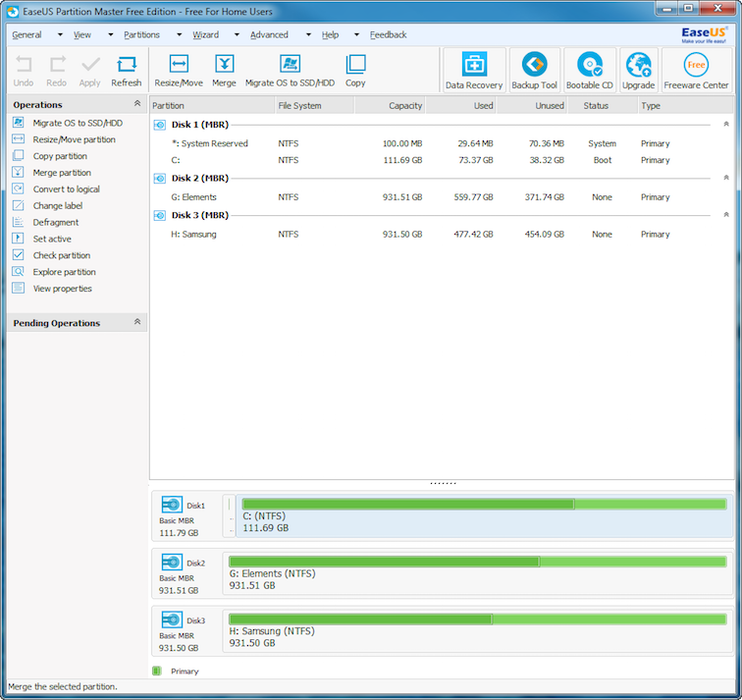Click the Disk1 drive icon in disk map
The width and height of the screenshot is (742, 700).
click(x=172, y=505)
